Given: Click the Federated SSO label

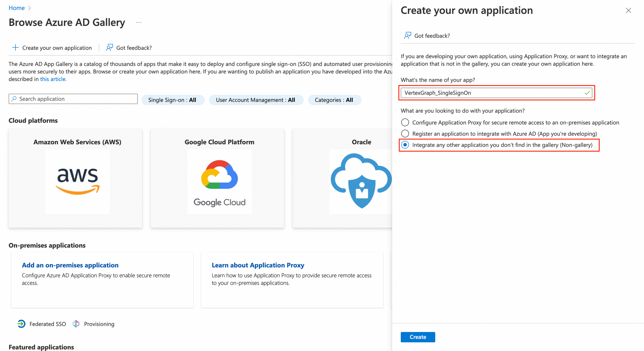Looking at the screenshot, I should tap(48, 324).
